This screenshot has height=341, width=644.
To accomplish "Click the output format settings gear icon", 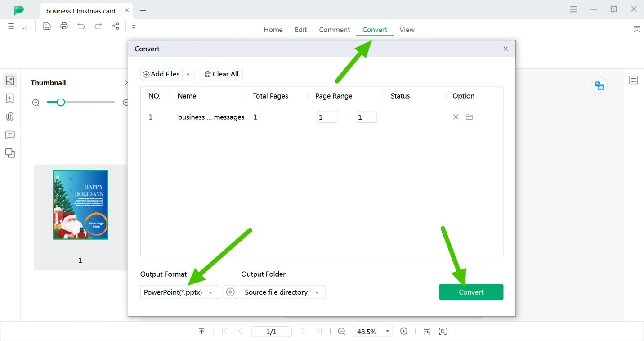I will 230,292.
